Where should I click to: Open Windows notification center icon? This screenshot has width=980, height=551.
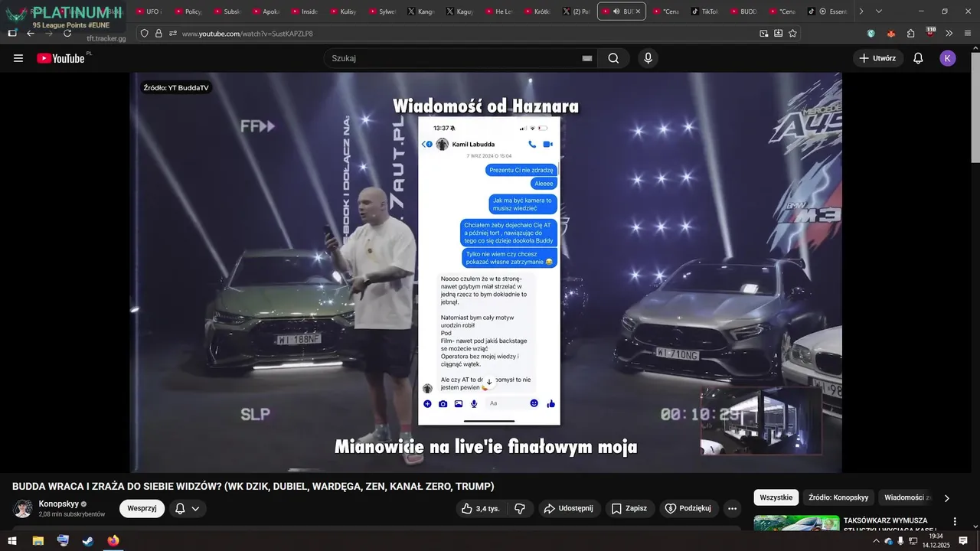[x=963, y=540]
